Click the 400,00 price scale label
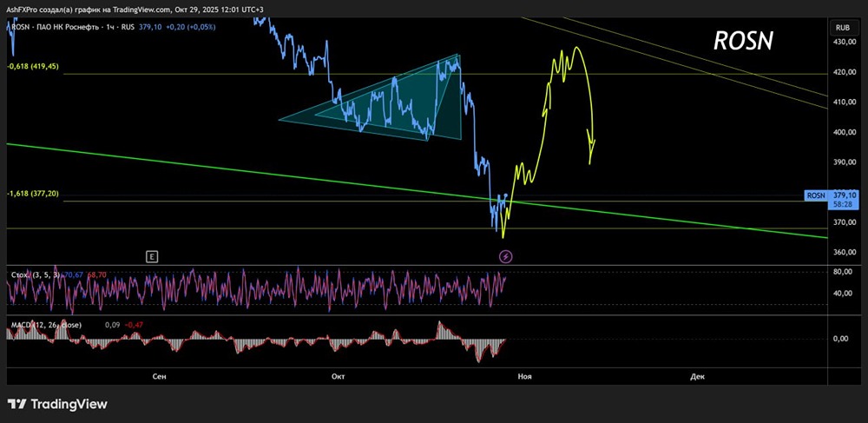The width and height of the screenshot is (868, 423). click(x=845, y=132)
